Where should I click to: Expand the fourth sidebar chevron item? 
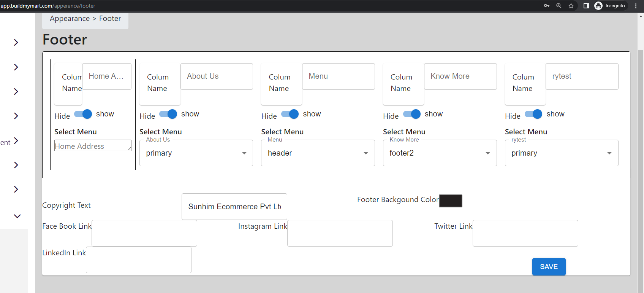[x=16, y=116]
